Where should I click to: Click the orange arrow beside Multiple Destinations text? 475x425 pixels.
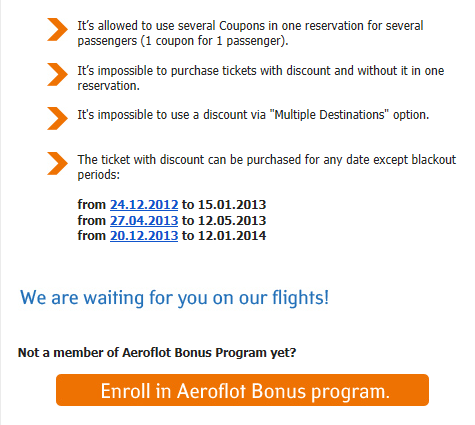click(x=57, y=118)
